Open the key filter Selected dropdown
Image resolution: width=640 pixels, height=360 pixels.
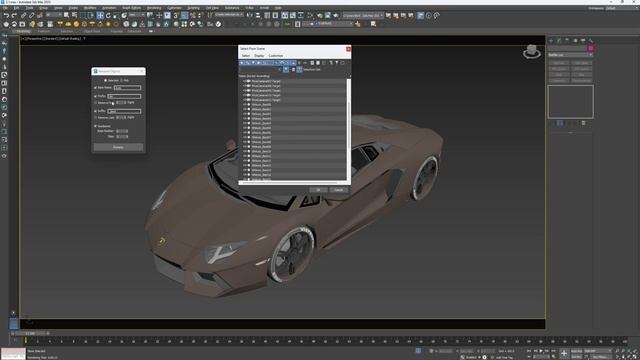(x=598, y=351)
